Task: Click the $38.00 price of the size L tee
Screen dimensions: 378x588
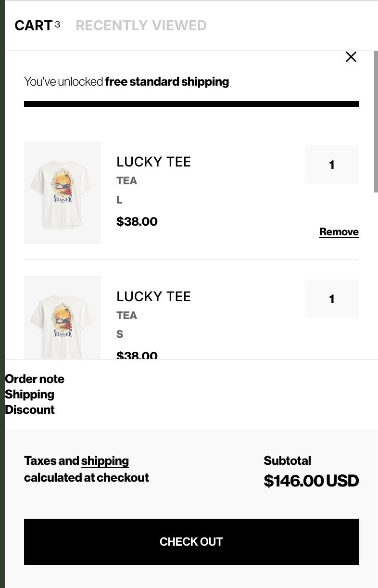Action: pos(137,221)
